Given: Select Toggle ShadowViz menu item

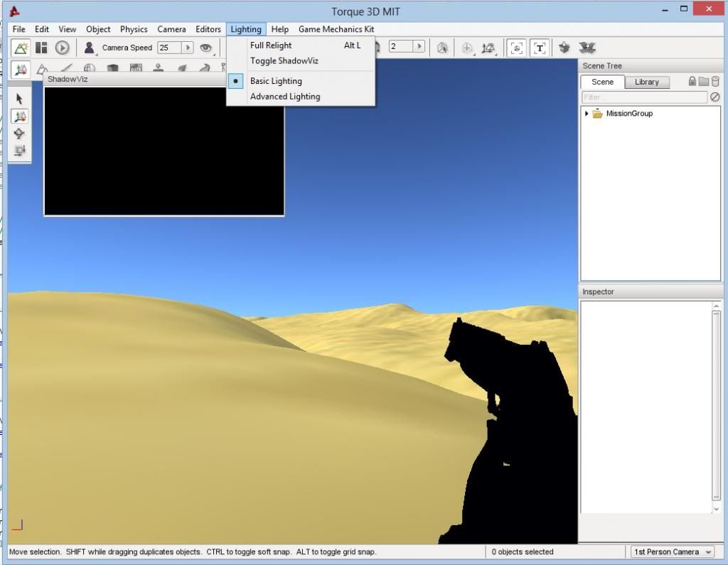Looking at the screenshot, I should pos(284,61).
